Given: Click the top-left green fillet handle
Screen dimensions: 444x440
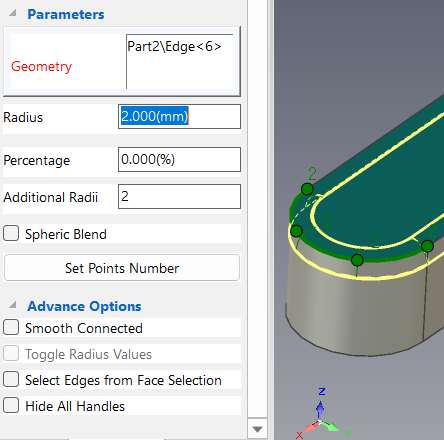Looking at the screenshot, I should tap(307, 189).
